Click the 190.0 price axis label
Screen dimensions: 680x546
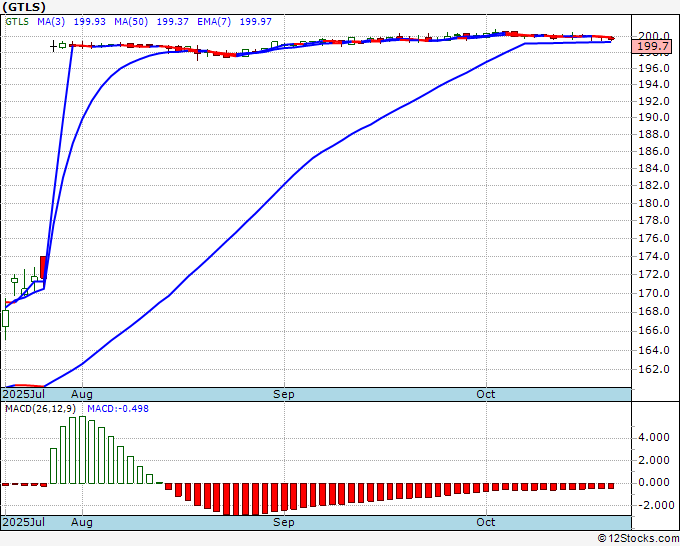tap(654, 117)
